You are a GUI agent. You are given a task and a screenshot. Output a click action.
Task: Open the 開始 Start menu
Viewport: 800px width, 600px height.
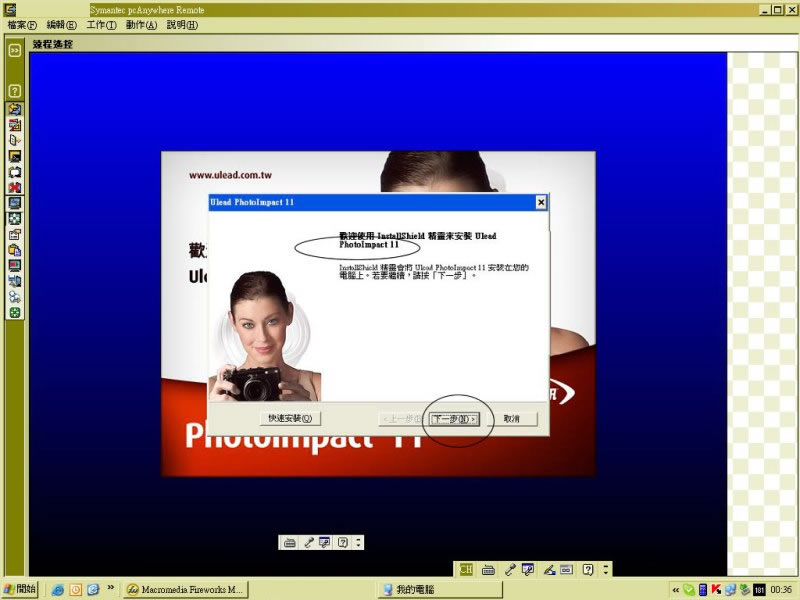pyautogui.click(x=20, y=589)
